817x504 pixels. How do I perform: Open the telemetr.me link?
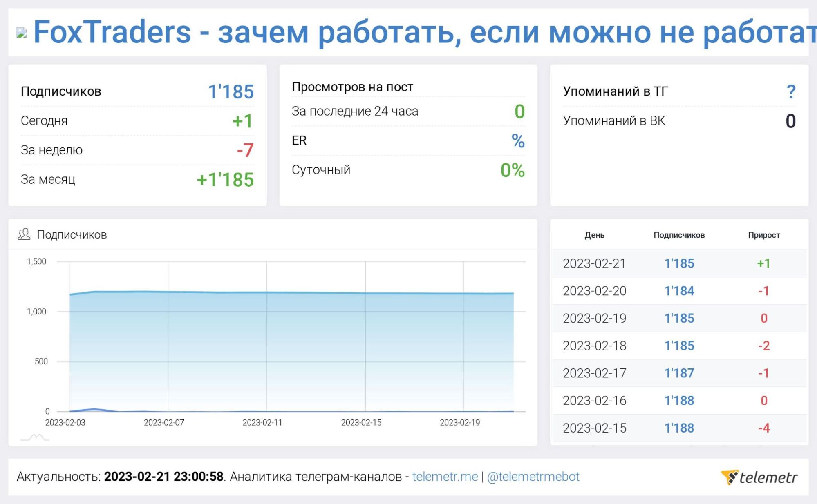445,477
